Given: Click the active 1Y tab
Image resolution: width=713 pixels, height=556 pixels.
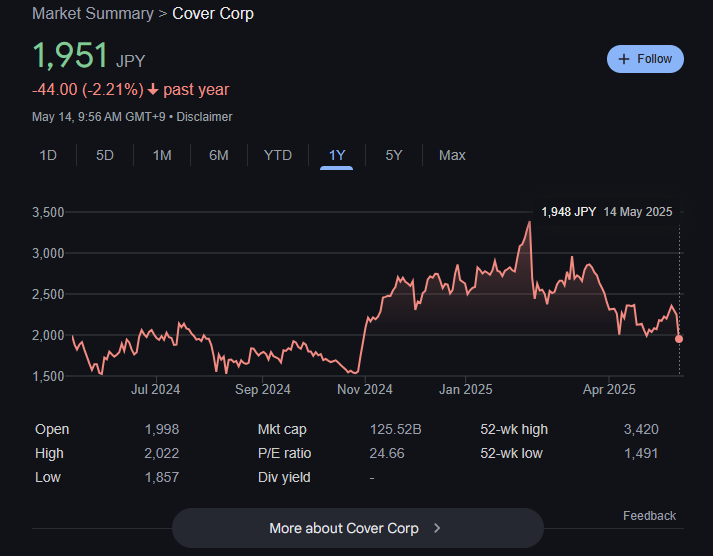Looking at the screenshot, I should tap(337, 155).
